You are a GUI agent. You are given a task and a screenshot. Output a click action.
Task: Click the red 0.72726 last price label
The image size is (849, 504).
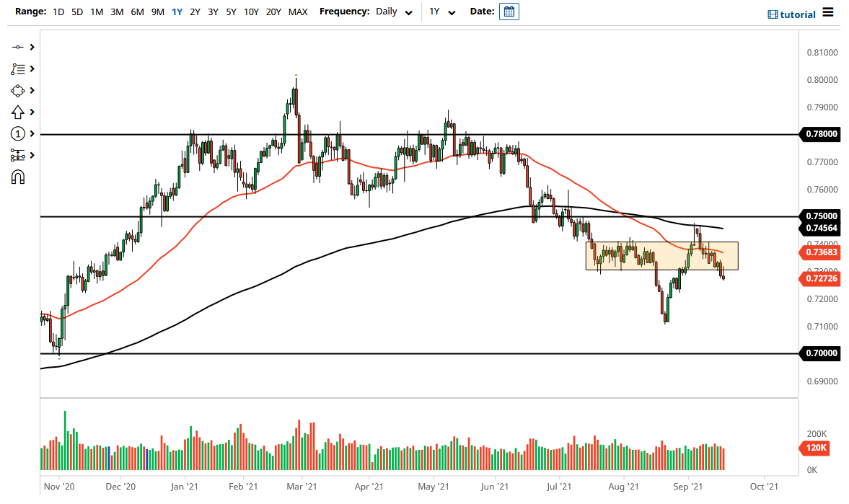pyautogui.click(x=821, y=279)
